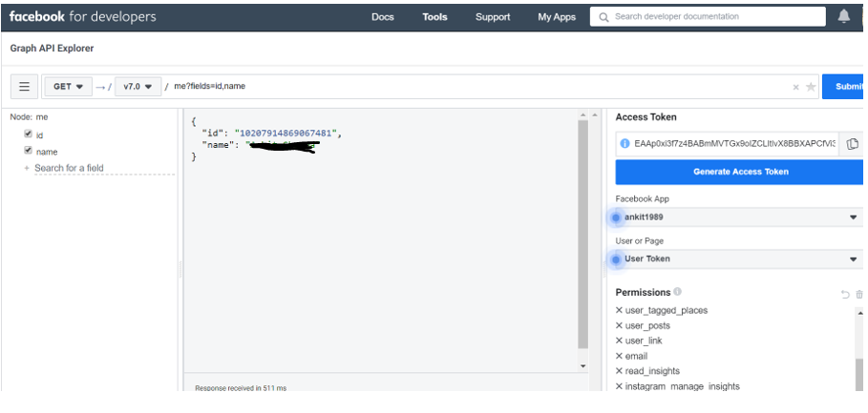Remove the email permission

pos(619,356)
